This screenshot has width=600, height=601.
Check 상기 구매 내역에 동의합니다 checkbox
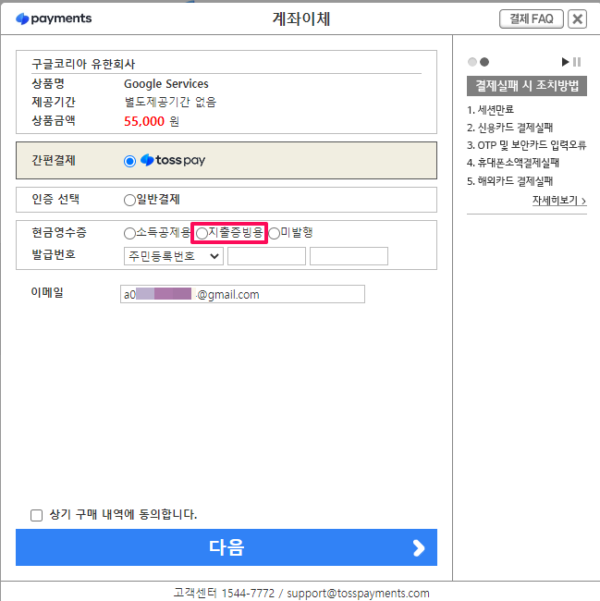[x=36, y=515]
